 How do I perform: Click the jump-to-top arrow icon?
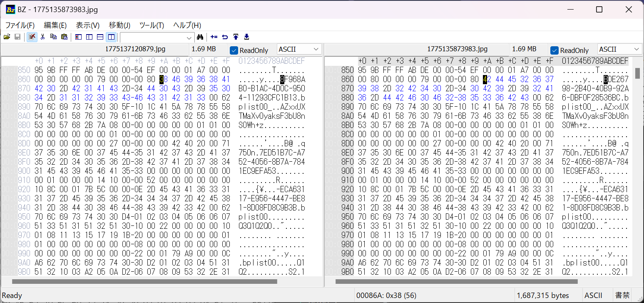tap(236, 37)
